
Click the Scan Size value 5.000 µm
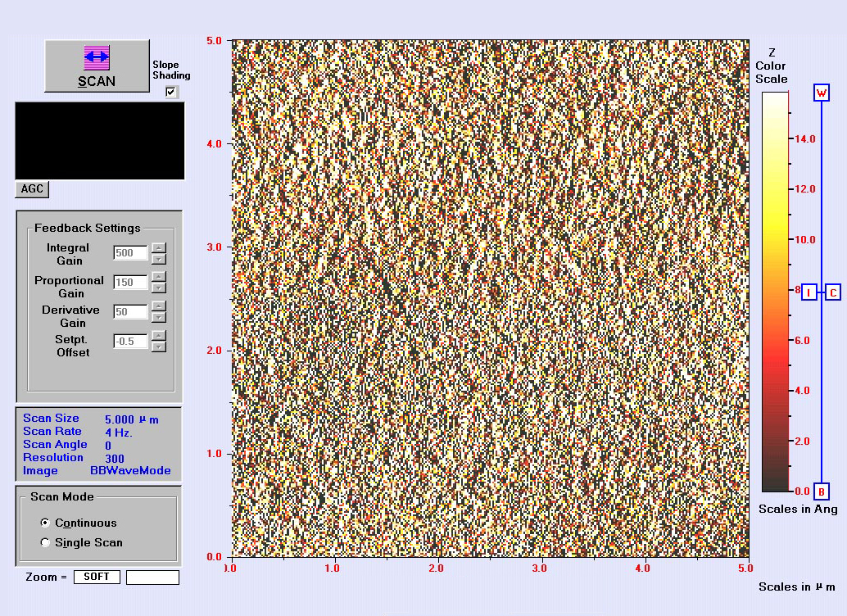[132, 419]
